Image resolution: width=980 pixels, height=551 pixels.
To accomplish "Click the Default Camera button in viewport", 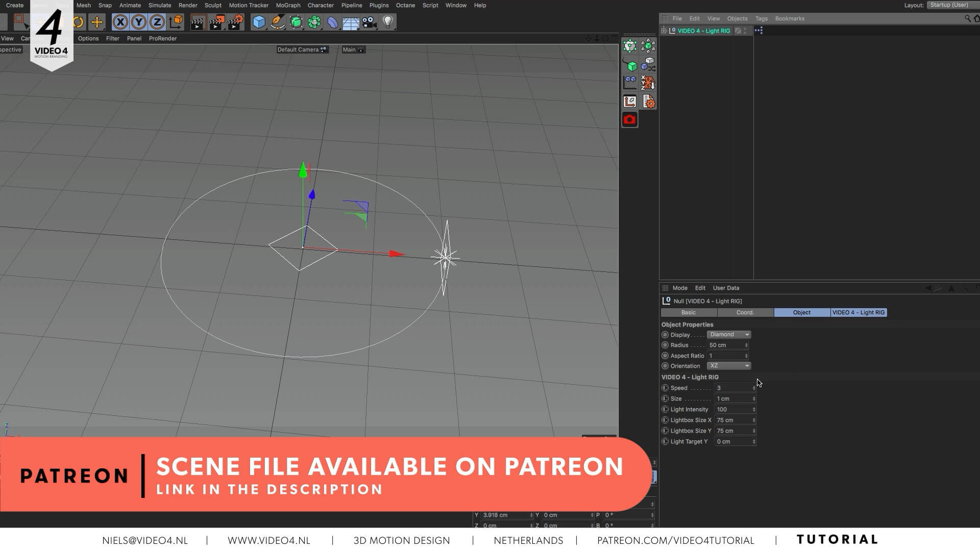I will point(301,49).
